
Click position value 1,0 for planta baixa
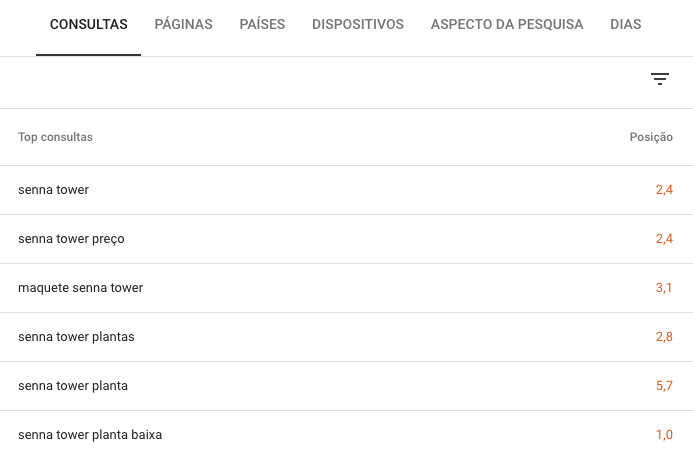(x=664, y=435)
